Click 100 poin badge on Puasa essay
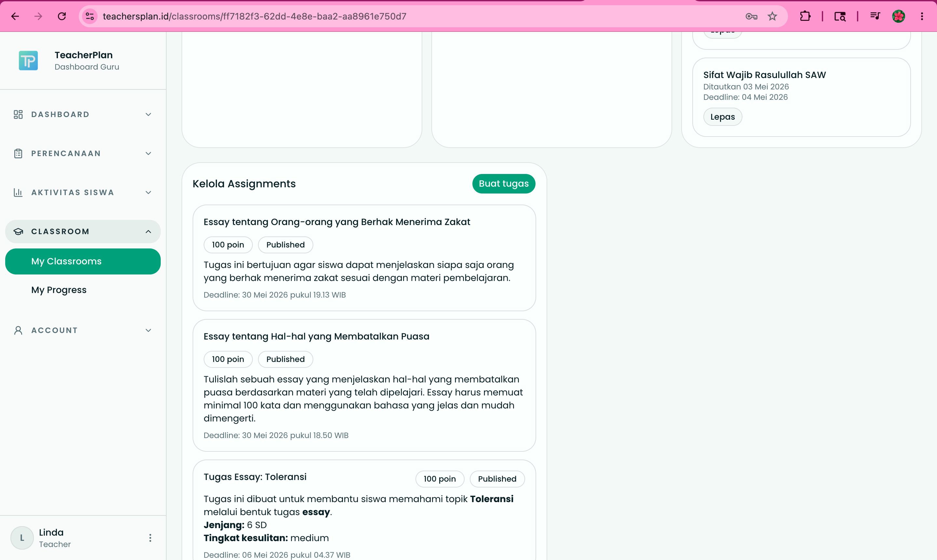 tap(228, 359)
